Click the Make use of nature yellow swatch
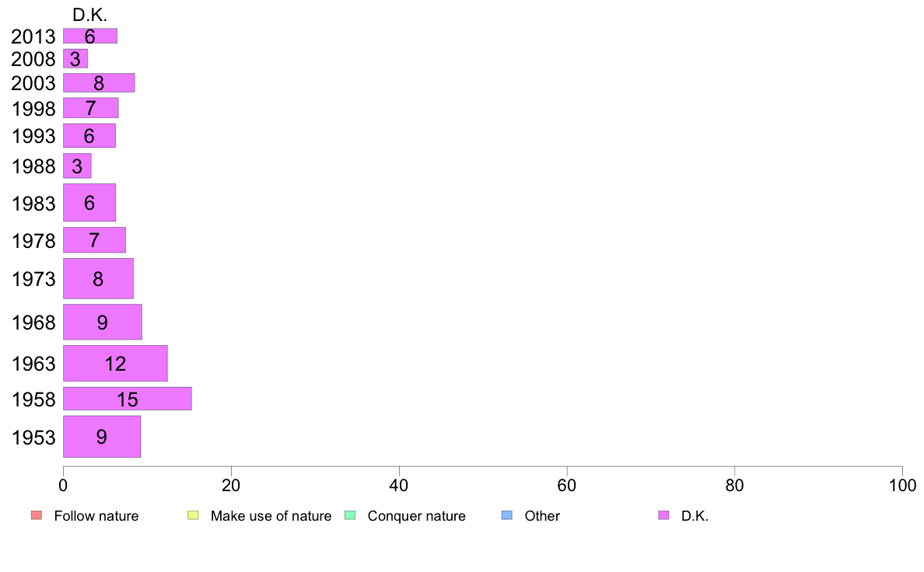Image resolution: width=924 pixels, height=572 pixels. click(x=194, y=515)
